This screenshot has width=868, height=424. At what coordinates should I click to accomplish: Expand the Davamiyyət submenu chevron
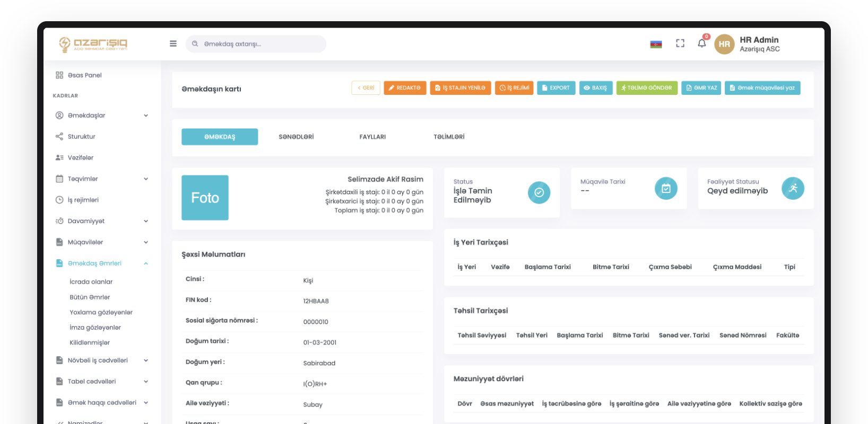point(146,222)
